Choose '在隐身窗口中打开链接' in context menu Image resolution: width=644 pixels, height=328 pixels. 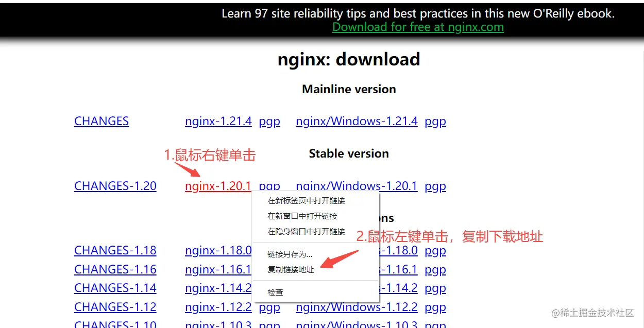point(316,232)
